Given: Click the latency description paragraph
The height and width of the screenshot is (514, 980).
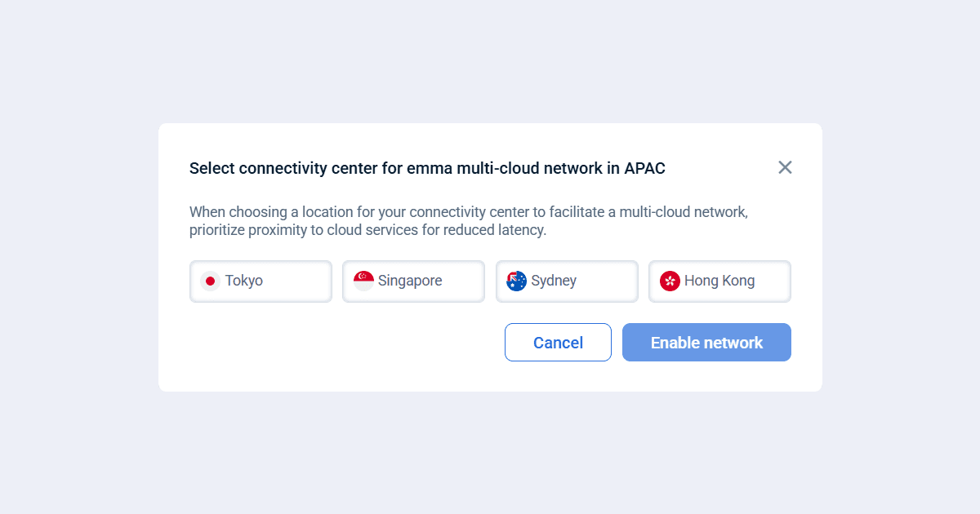Looking at the screenshot, I should point(468,221).
